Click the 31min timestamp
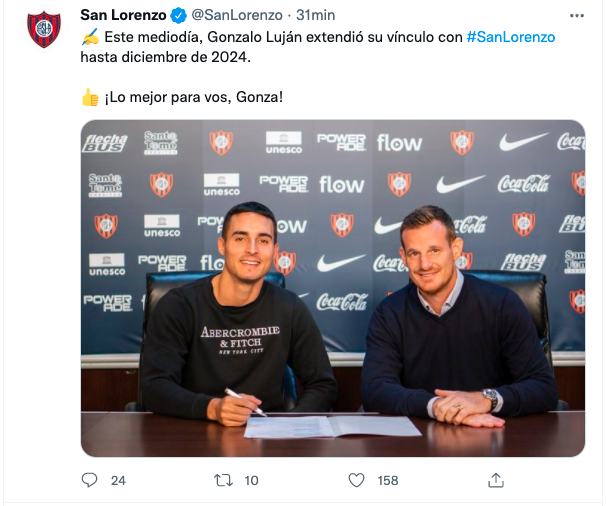Image resolution: width=607 pixels, height=506 pixels. pyautogui.click(x=316, y=15)
